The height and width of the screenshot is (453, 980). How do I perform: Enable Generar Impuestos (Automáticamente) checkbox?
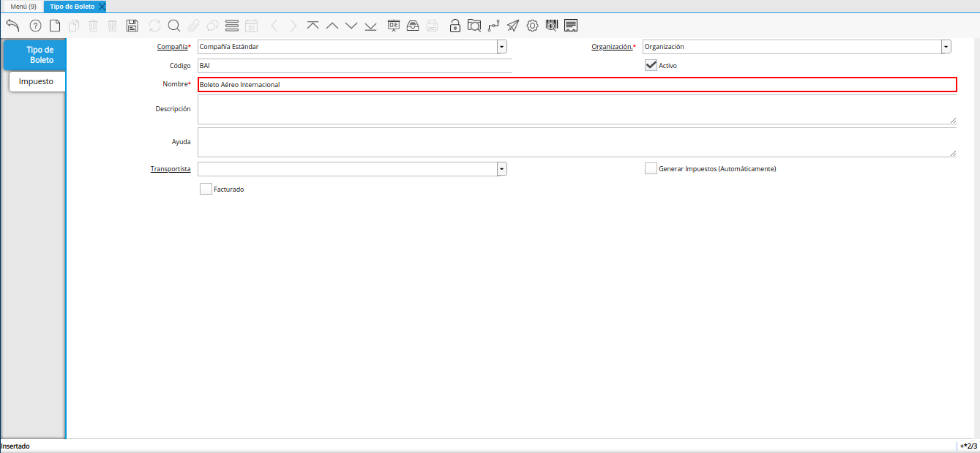pos(651,168)
